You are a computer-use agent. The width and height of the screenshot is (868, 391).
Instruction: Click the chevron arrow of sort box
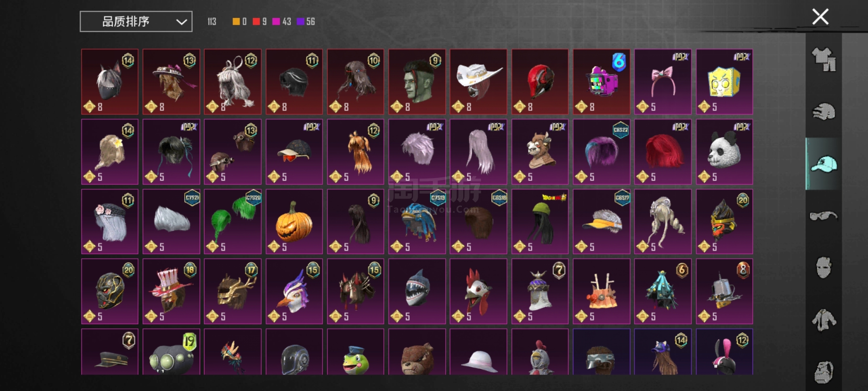coord(181,22)
